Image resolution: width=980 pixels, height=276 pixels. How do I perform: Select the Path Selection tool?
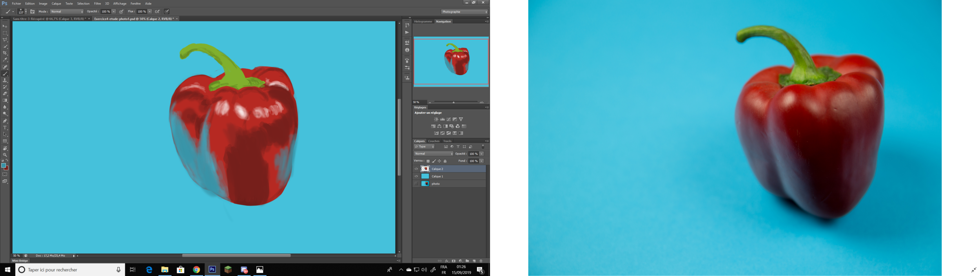tap(5, 134)
